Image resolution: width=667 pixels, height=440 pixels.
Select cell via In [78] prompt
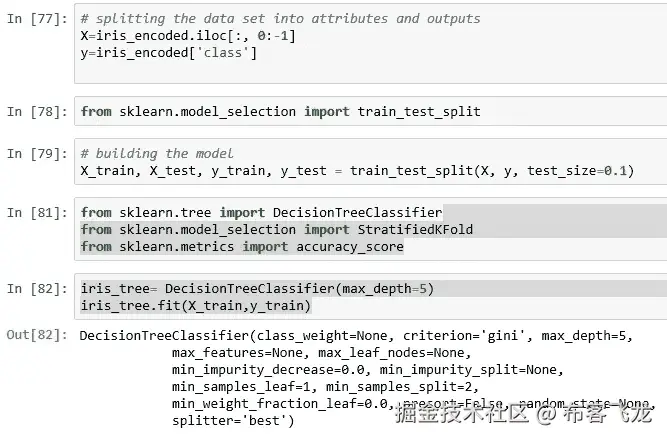(35, 111)
